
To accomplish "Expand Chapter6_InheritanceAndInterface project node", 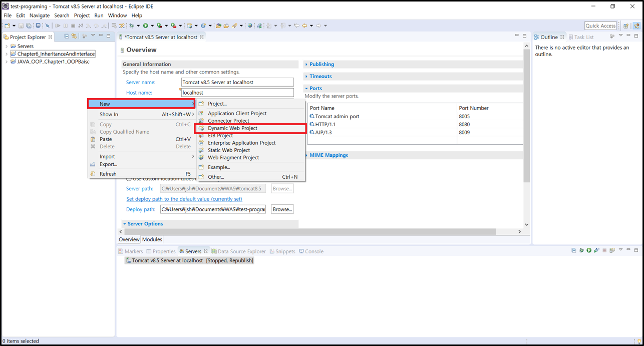I will point(7,54).
